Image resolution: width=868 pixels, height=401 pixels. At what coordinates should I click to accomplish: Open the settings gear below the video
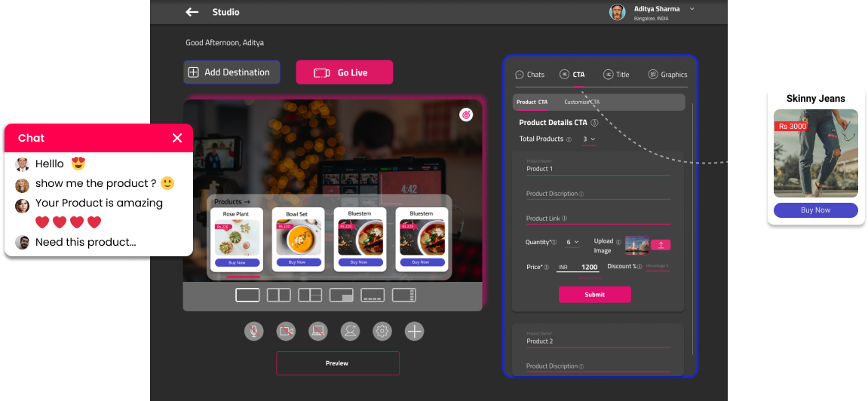pyautogui.click(x=382, y=331)
